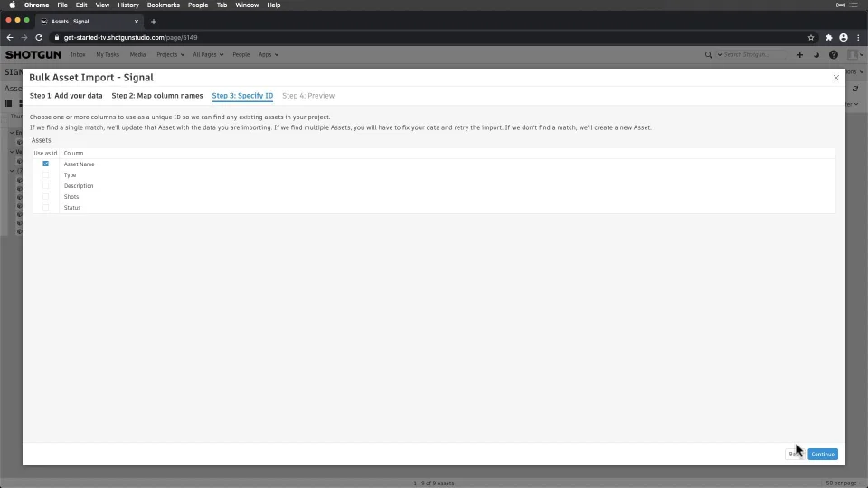This screenshot has height=488, width=868.
Task: Expand the All Pages dropdown
Action: pyautogui.click(x=208, y=55)
